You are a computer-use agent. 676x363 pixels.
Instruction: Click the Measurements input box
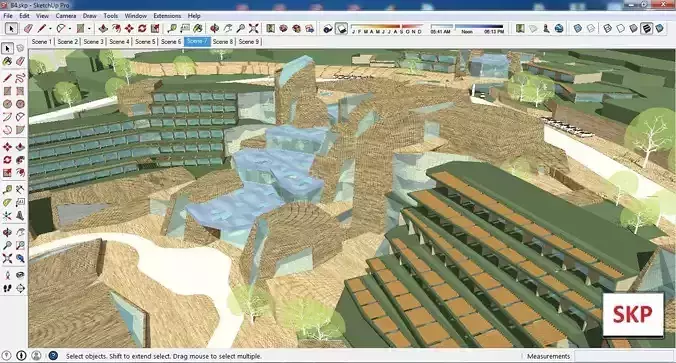click(x=624, y=356)
